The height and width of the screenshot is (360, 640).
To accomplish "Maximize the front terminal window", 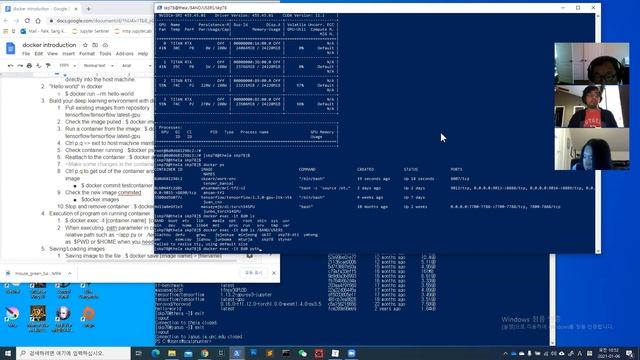I will coord(578,8).
